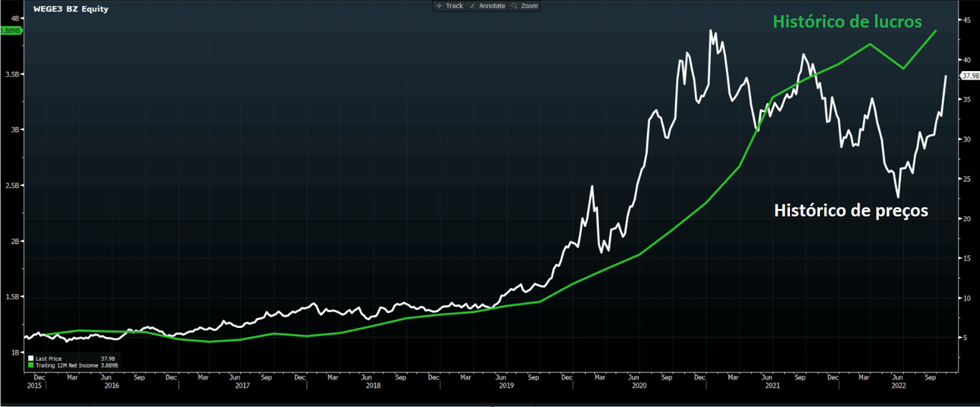The height and width of the screenshot is (407, 980).
Task: Click the WEGE3 BZ Equity title
Action: click(71, 10)
